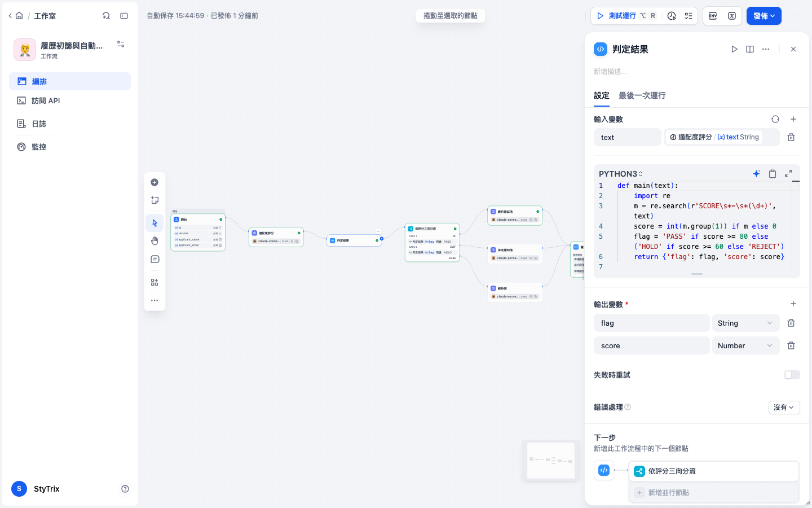
Task: Collapse the left sidebar panel
Action: [124, 16]
